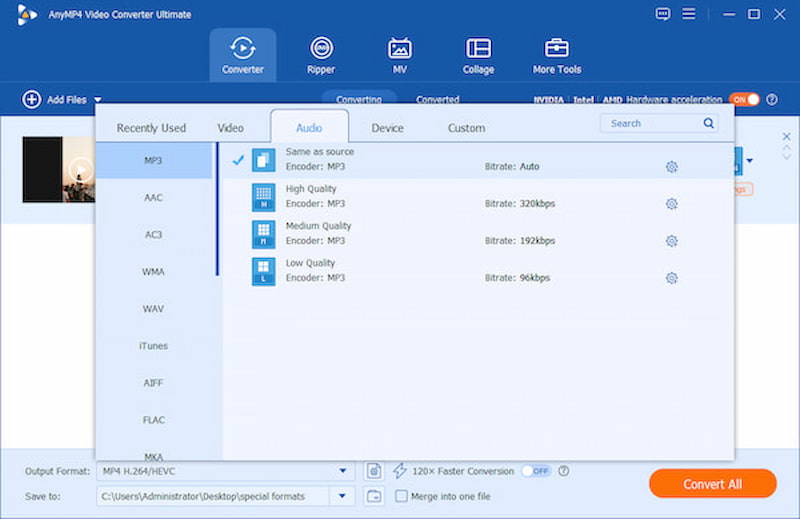Select iTunes format in sidebar
This screenshot has width=800, height=519.
click(153, 345)
